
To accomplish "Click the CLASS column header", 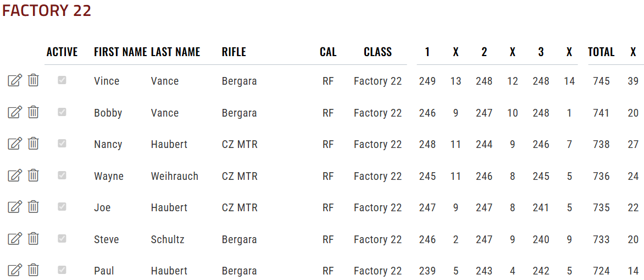I will (x=378, y=52).
